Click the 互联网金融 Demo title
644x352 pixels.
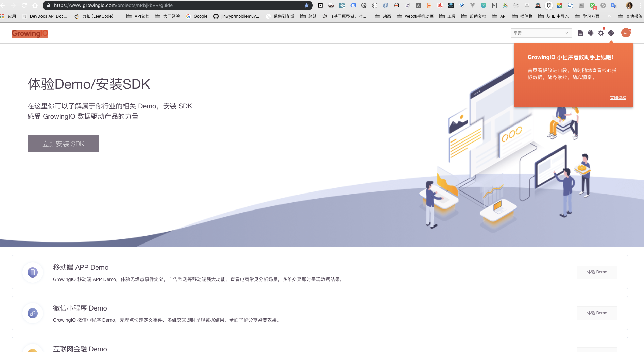80,349
